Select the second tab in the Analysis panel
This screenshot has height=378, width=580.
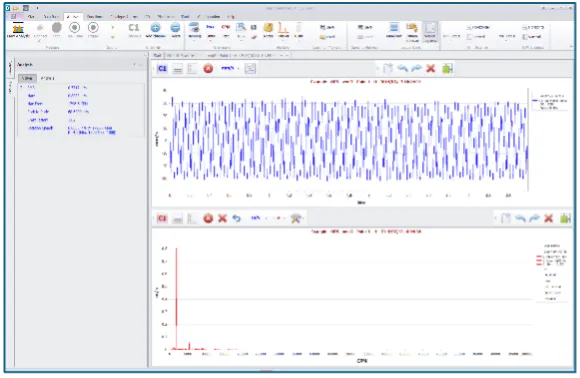47,78
